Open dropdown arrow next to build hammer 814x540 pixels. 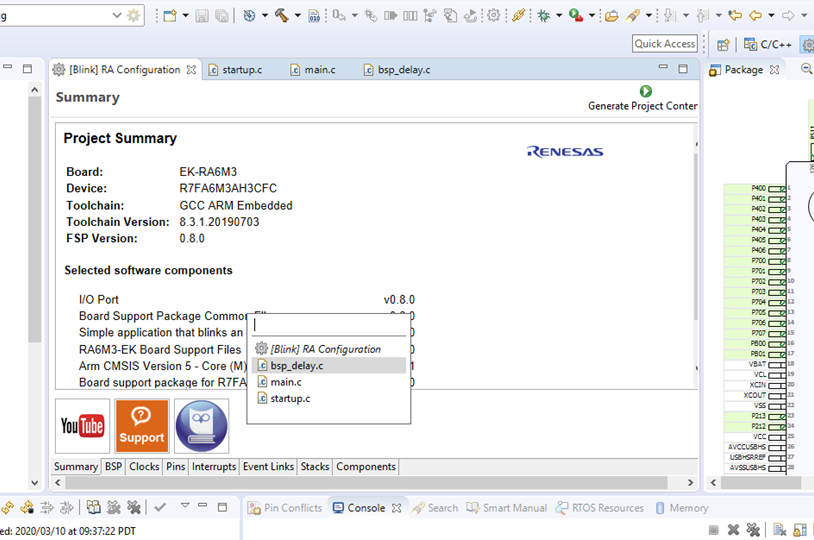point(297,15)
